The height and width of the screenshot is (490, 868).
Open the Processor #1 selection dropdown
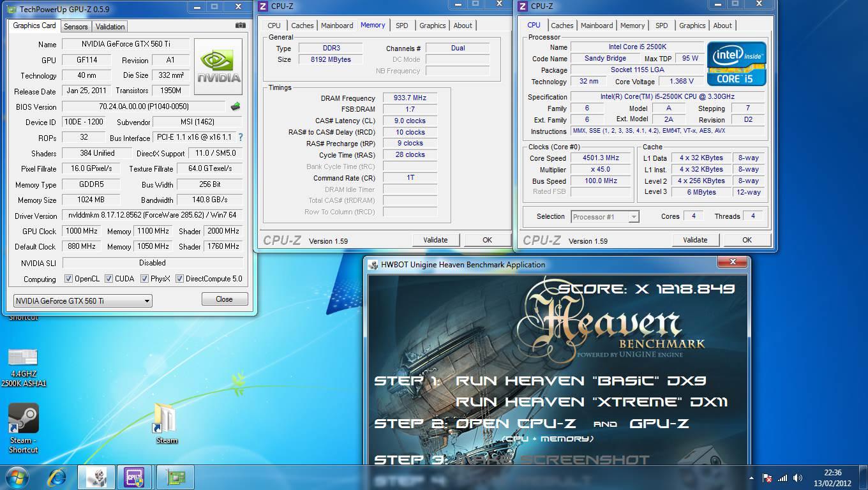coord(605,216)
